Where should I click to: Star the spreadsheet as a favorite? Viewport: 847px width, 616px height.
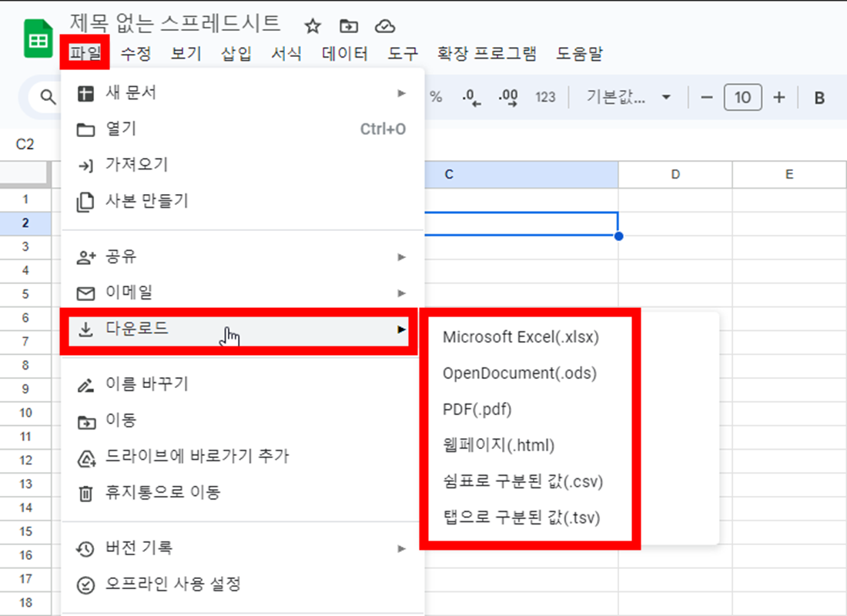(x=311, y=25)
